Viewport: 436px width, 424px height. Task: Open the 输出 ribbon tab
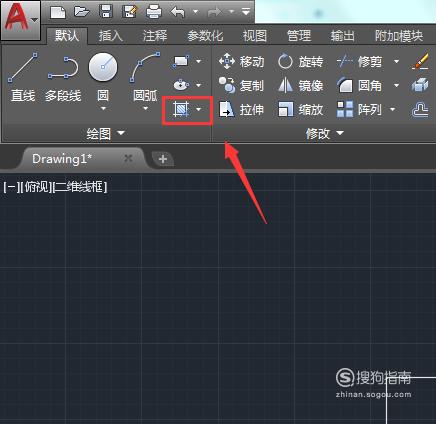tap(342, 36)
